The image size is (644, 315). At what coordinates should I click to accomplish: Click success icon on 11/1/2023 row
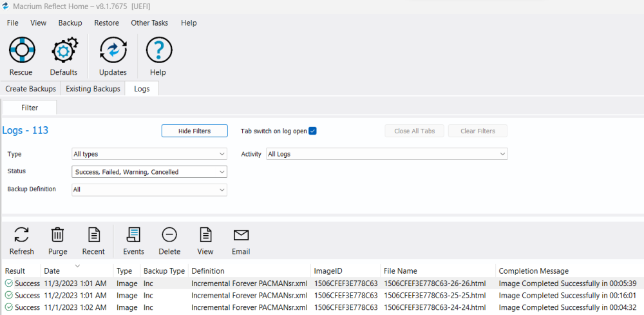click(x=9, y=308)
